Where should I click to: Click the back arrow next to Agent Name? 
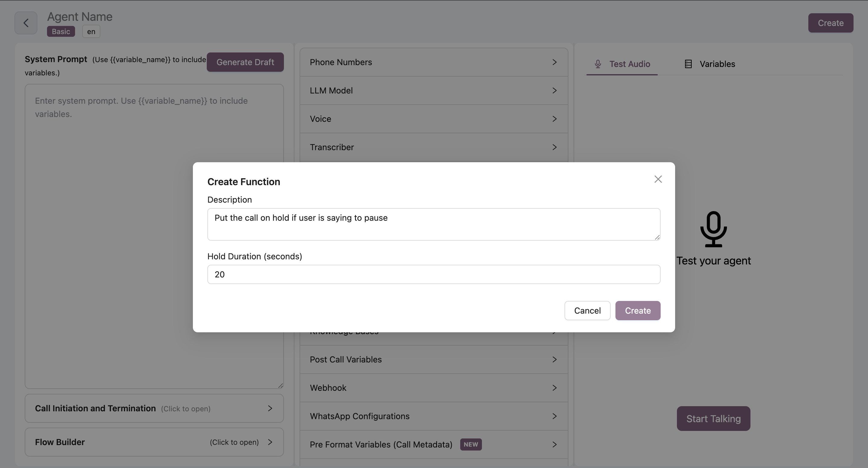coord(26,23)
